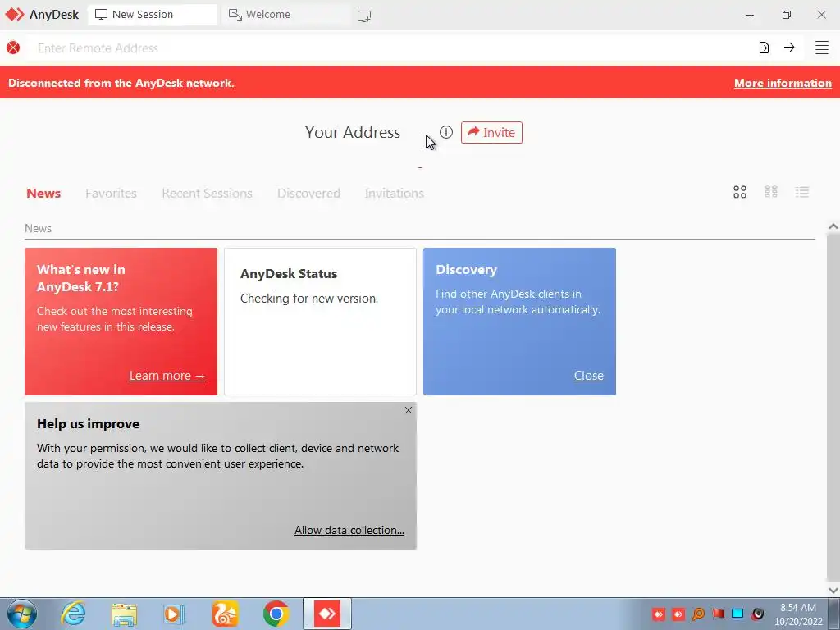This screenshot has height=630, width=840.
Task: Click the Discovery card title
Action: 466,269
